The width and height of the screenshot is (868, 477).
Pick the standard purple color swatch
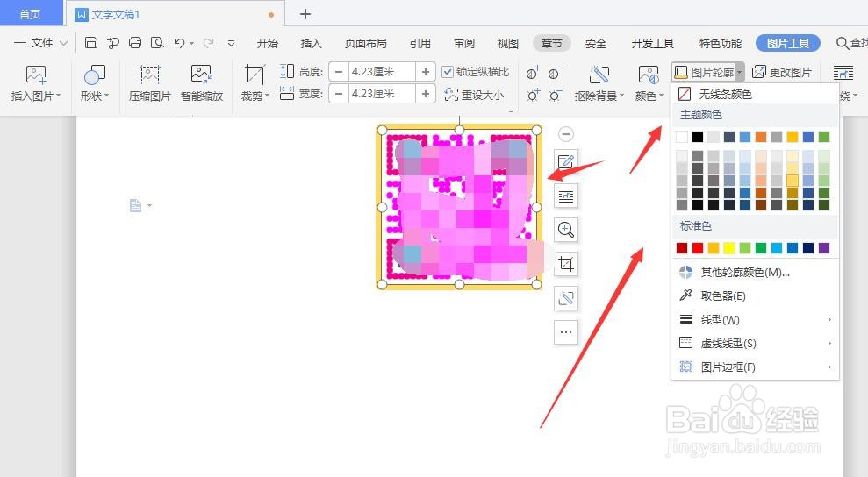(824, 248)
